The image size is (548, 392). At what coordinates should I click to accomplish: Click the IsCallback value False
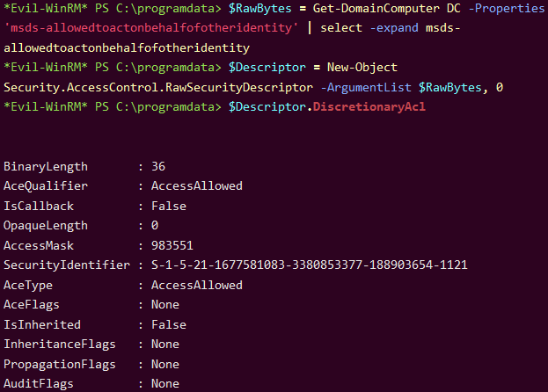[x=169, y=206]
